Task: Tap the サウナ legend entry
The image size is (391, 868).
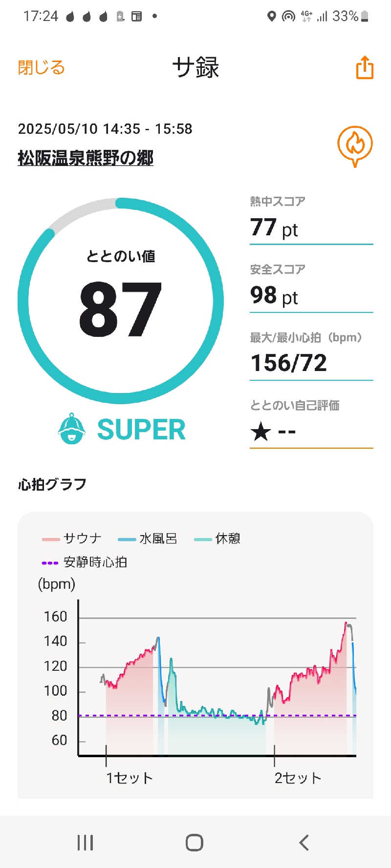Action: (72, 538)
